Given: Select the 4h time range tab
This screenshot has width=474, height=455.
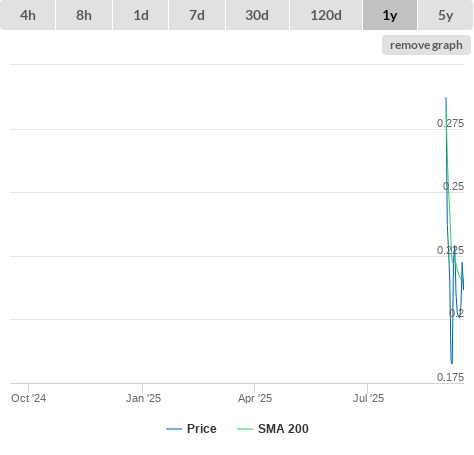Looking at the screenshot, I should [28, 15].
